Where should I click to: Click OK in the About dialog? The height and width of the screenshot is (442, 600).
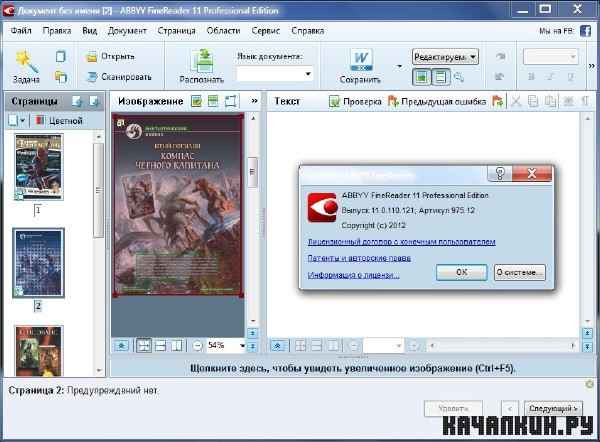click(x=462, y=272)
